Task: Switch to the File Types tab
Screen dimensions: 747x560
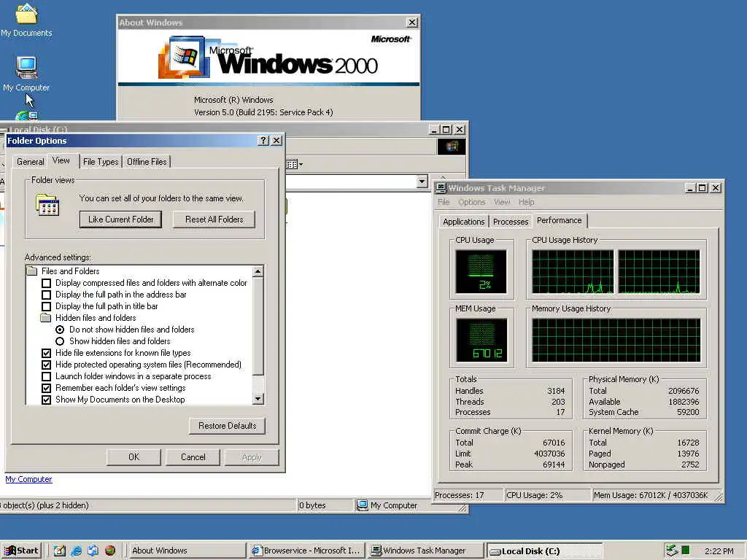Action: 101,162
